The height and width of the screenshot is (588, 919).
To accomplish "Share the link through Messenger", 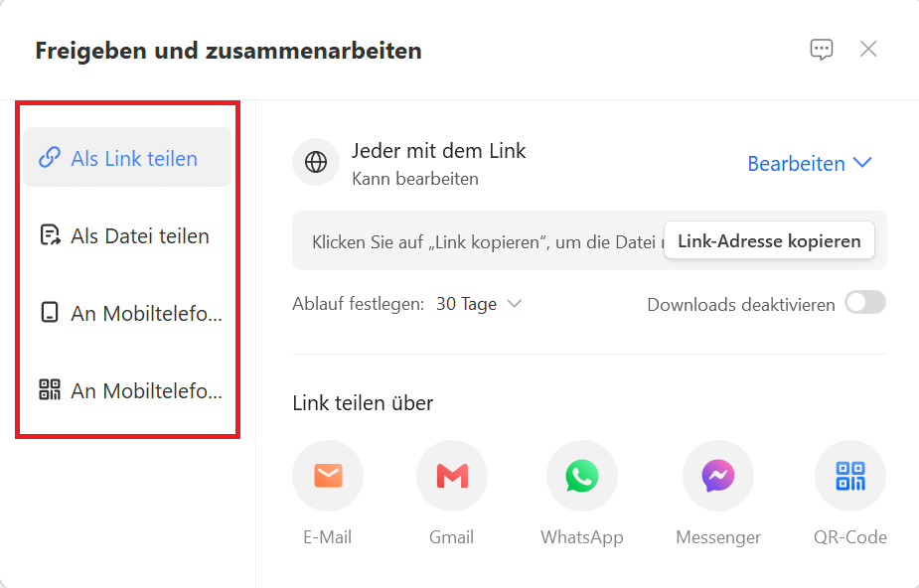I will pyautogui.click(x=717, y=476).
